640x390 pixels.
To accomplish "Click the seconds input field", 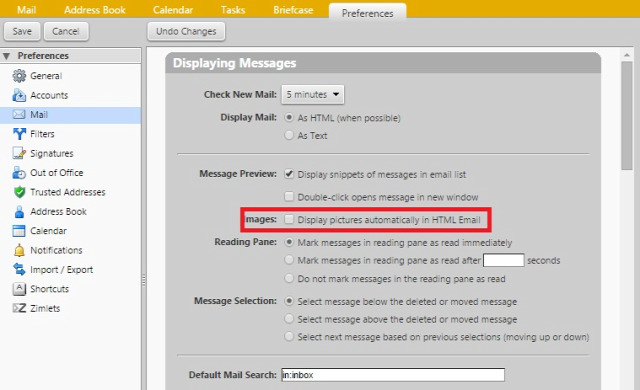I will click(504, 260).
